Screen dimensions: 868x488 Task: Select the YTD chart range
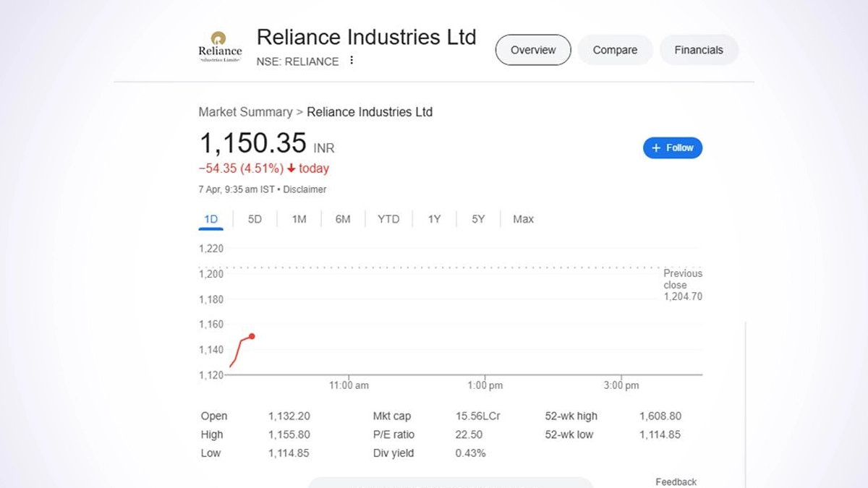click(388, 219)
